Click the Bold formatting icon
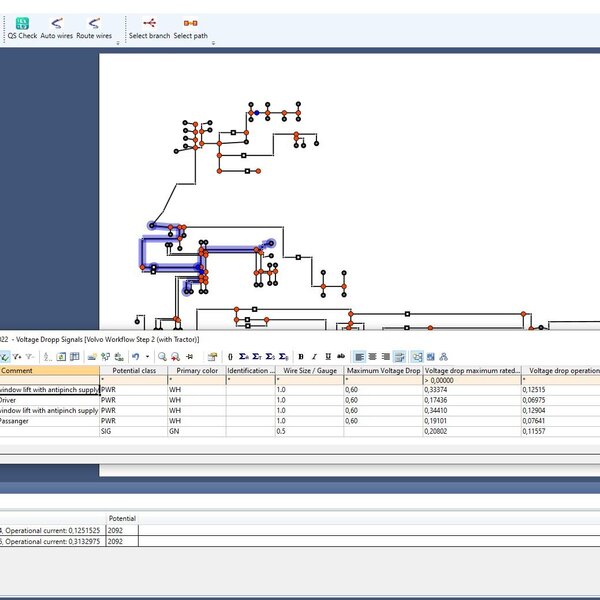600x600 pixels. pyautogui.click(x=300, y=356)
